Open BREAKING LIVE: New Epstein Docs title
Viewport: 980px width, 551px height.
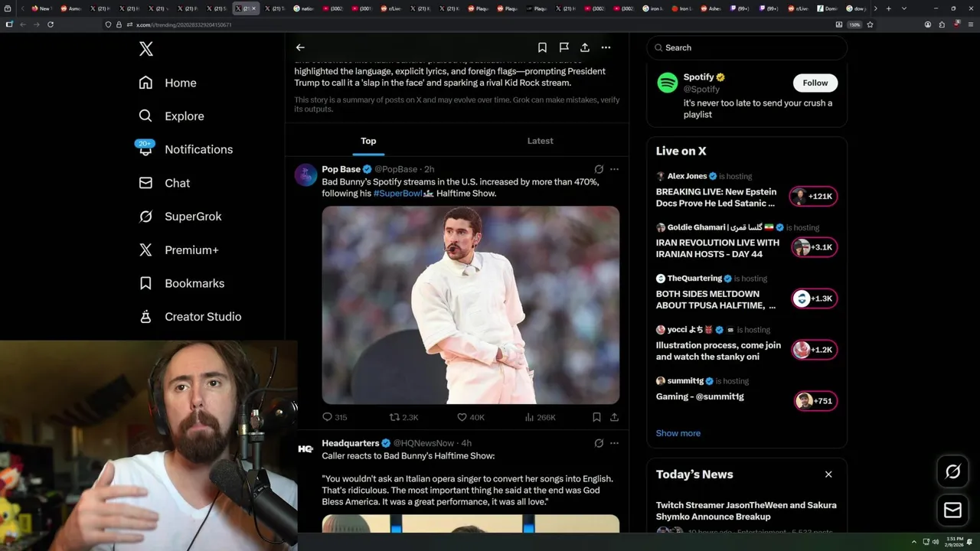[x=716, y=197]
